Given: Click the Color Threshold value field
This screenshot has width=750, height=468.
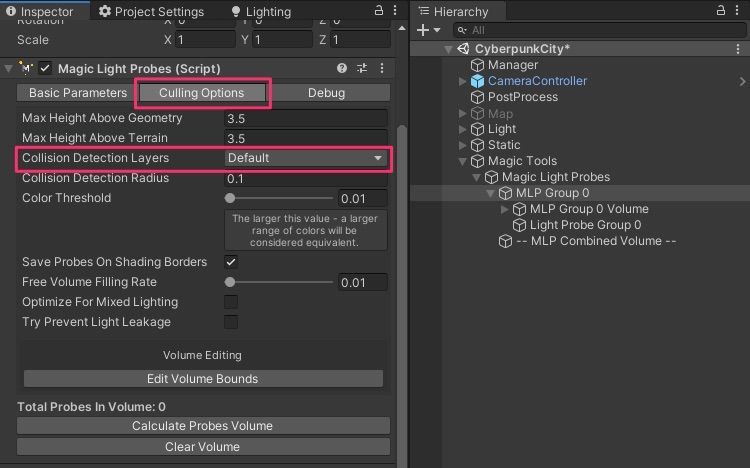Looking at the screenshot, I should pos(362,198).
